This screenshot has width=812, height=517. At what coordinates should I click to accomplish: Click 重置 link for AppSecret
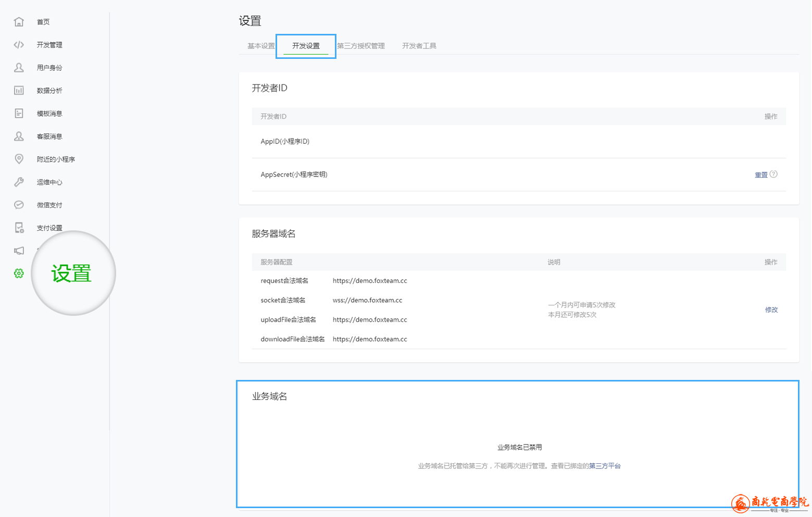[x=761, y=175]
